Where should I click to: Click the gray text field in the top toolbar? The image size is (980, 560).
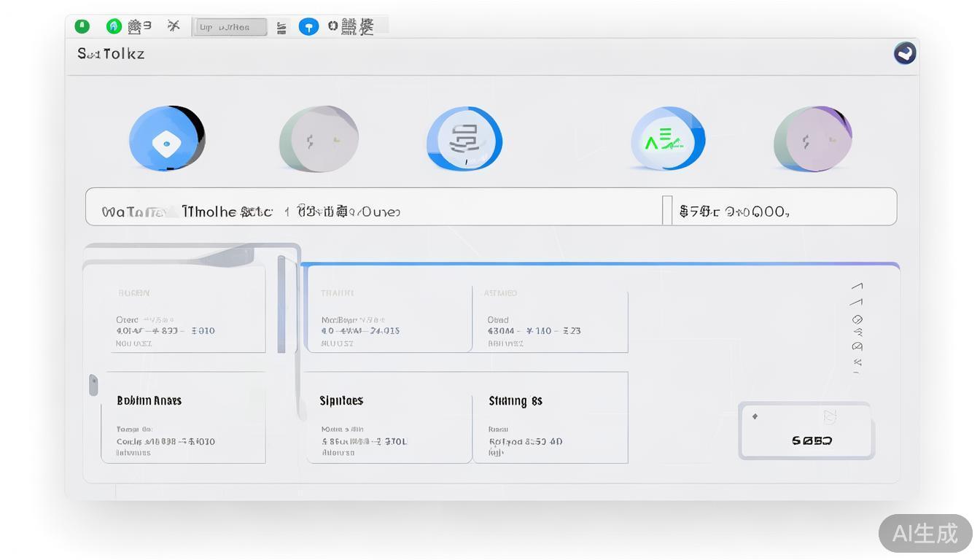(229, 27)
